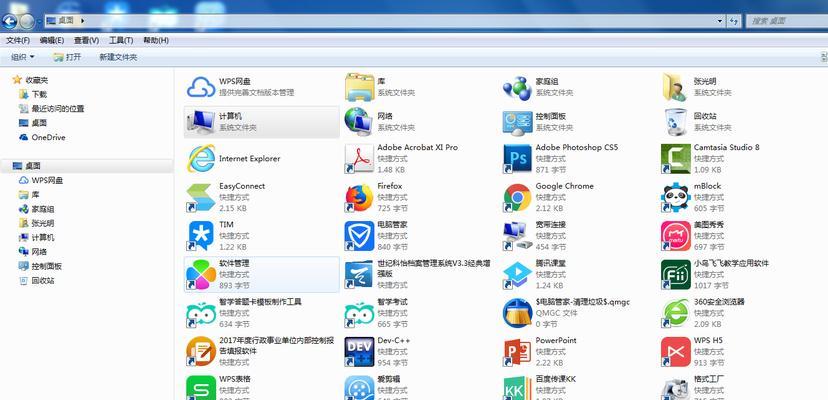Select the mBlock panda icon

tap(675, 197)
